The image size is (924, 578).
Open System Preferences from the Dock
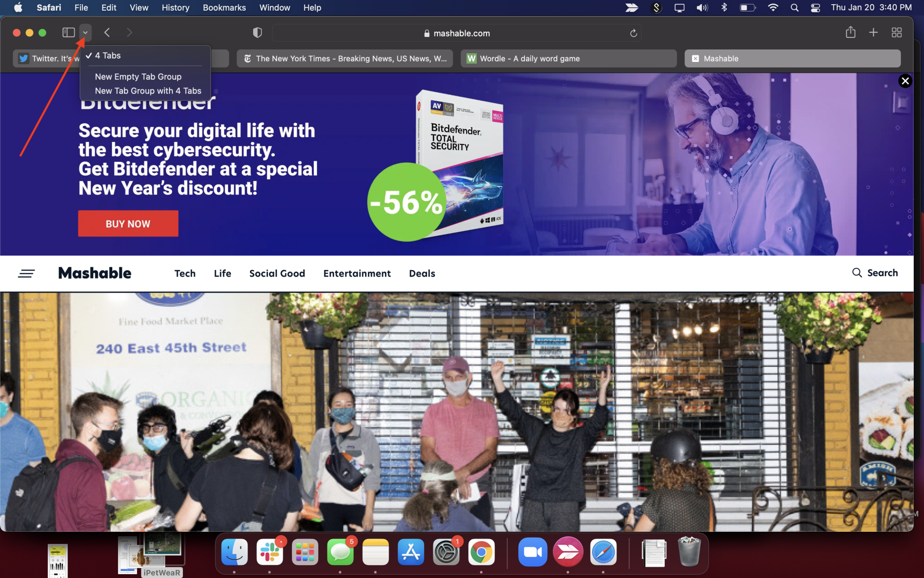click(x=446, y=552)
